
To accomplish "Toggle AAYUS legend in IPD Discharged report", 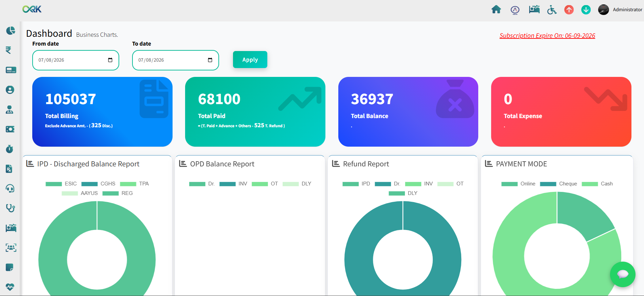I will 80,193.
